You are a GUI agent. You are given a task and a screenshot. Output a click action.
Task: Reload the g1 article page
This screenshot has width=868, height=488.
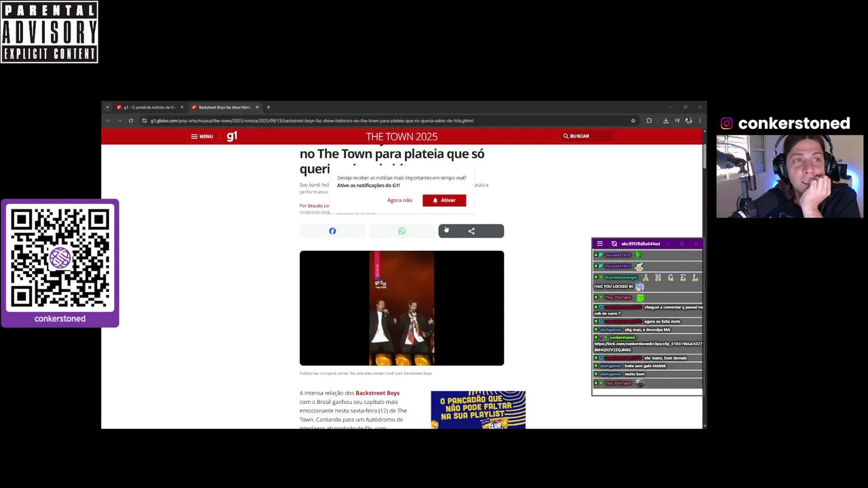tap(131, 121)
